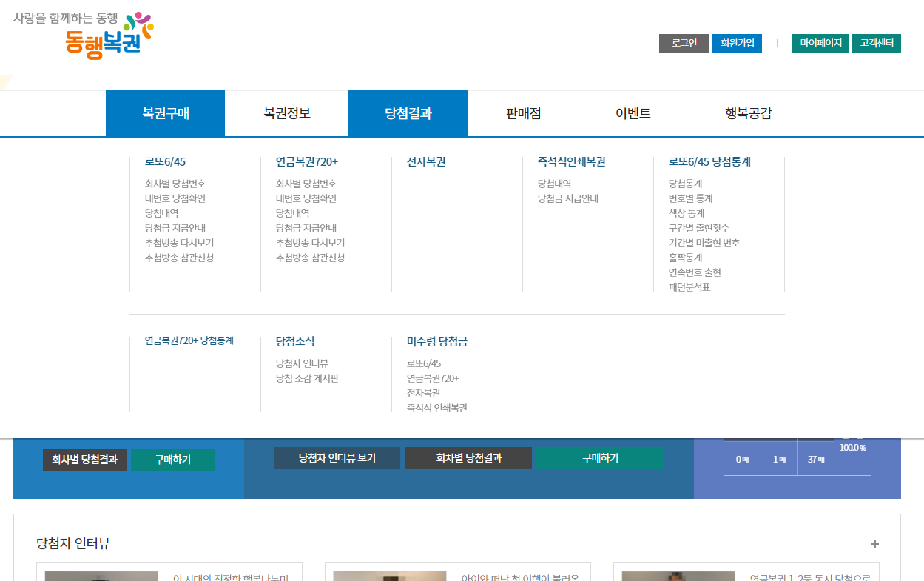Open the 복권구매 main menu
Viewport: 924px width, 581px height.
point(166,114)
